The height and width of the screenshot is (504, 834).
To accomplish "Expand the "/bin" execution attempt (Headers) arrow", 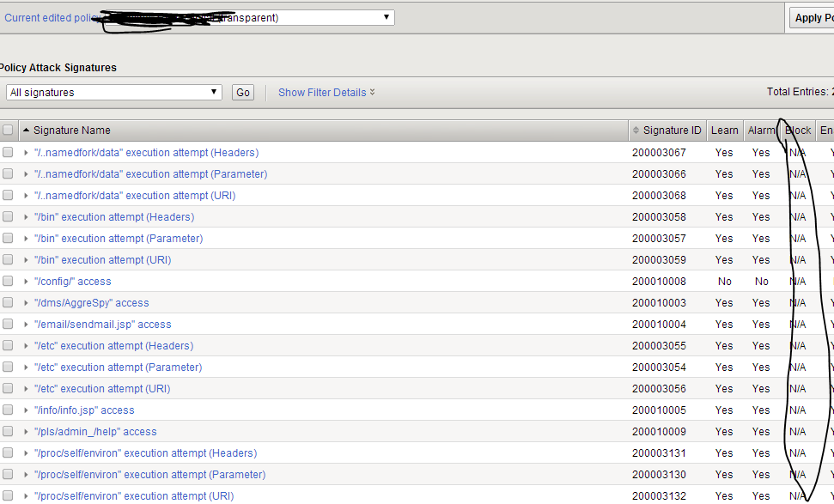I will click(26, 217).
